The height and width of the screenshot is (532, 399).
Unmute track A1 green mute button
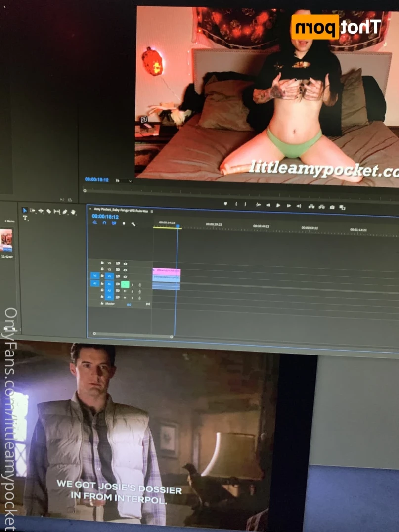[x=125, y=284]
